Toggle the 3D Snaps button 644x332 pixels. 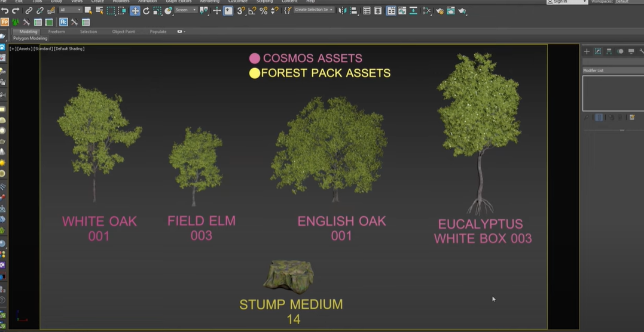click(240, 11)
